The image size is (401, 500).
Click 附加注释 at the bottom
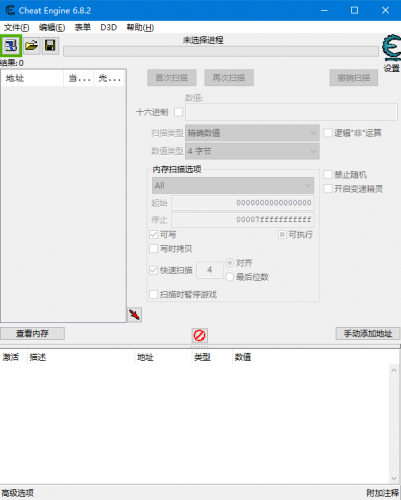(382, 493)
